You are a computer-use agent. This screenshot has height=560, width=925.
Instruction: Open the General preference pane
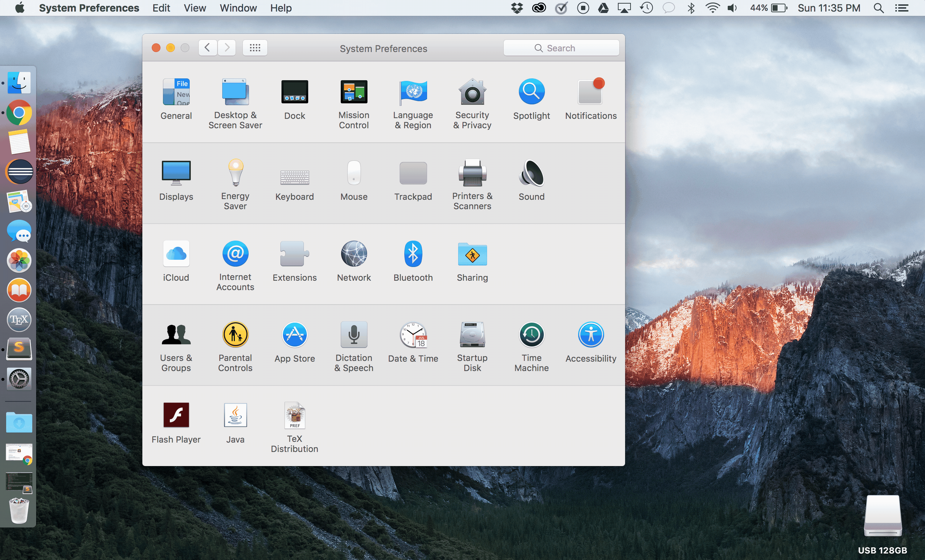click(x=176, y=99)
